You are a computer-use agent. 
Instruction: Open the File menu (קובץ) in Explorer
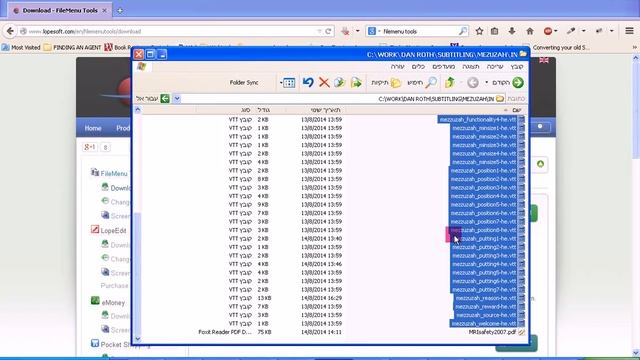click(x=517, y=67)
